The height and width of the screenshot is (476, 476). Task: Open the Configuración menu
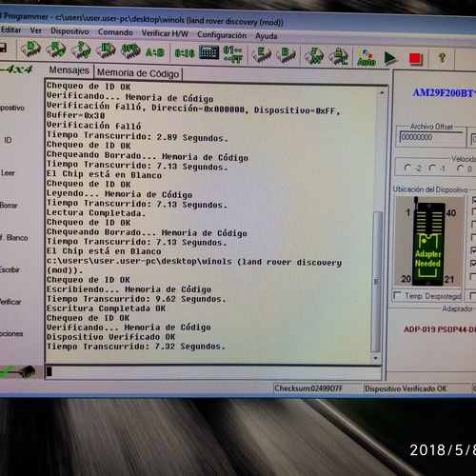(x=222, y=35)
